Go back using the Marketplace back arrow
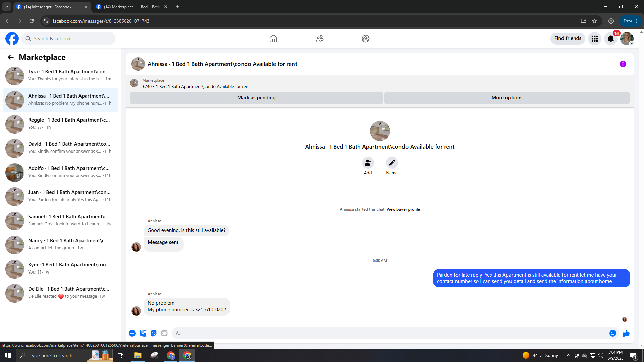The image size is (644, 362). pos(11,57)
